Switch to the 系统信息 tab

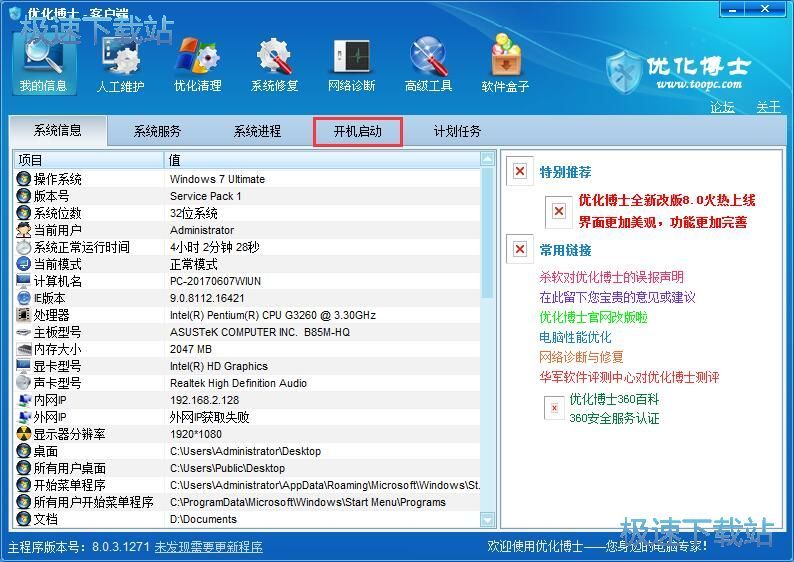58,131
